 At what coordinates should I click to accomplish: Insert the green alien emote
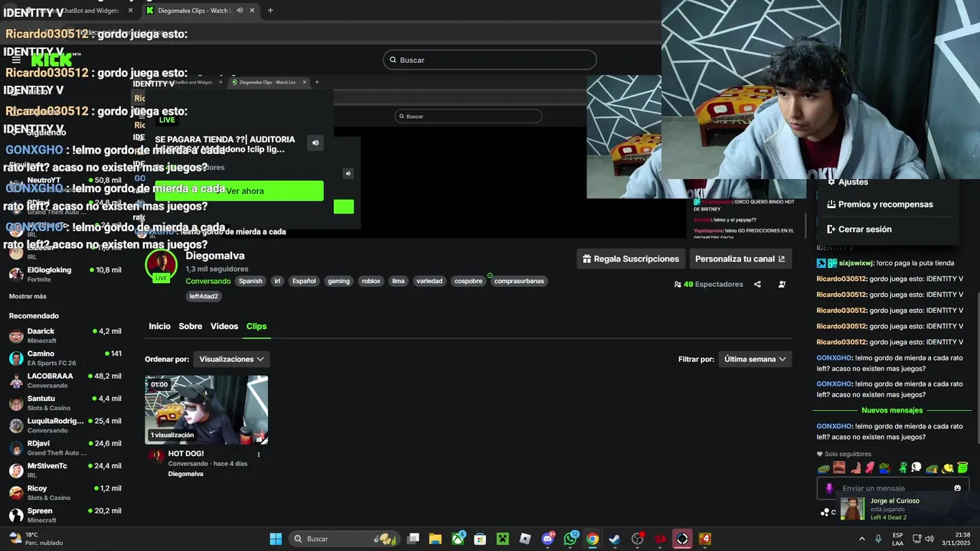[903, 468]
